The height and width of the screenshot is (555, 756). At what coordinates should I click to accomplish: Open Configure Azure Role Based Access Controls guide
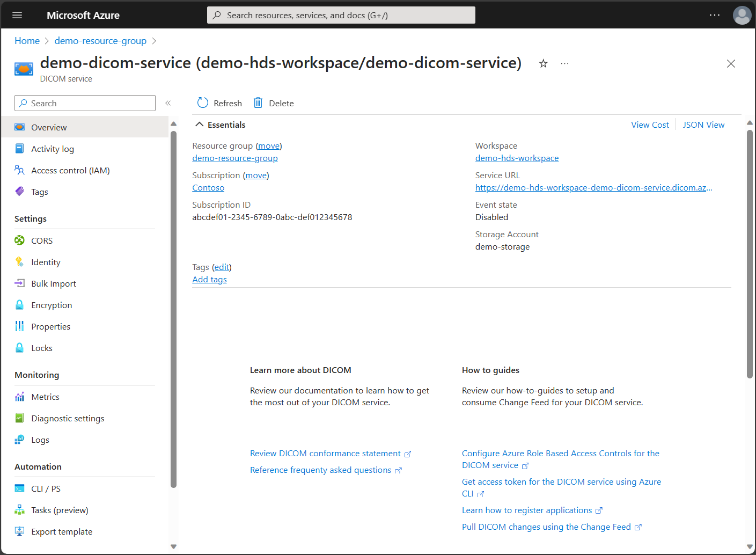(x=561, y=459)
